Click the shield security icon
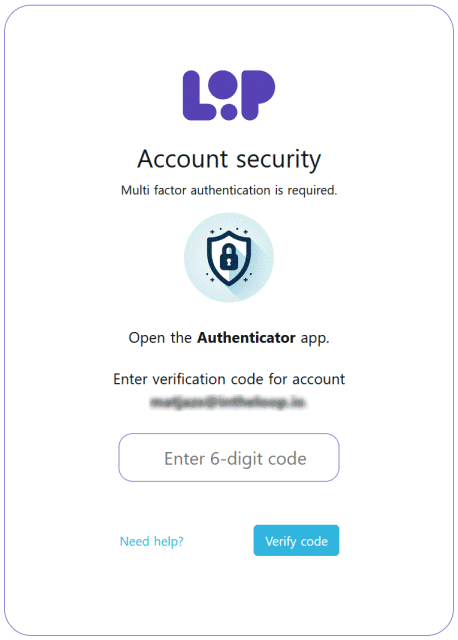Viewport: 458px width, 640px height. [229, 258]
